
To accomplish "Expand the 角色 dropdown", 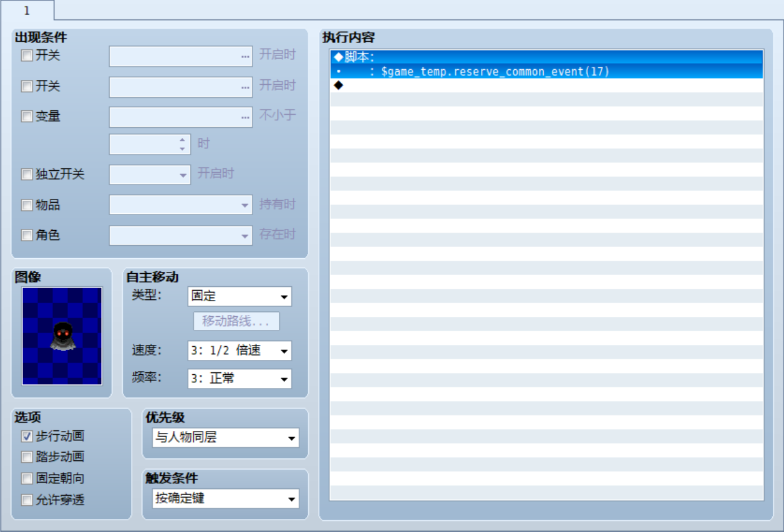I will (x=181, y=235).
